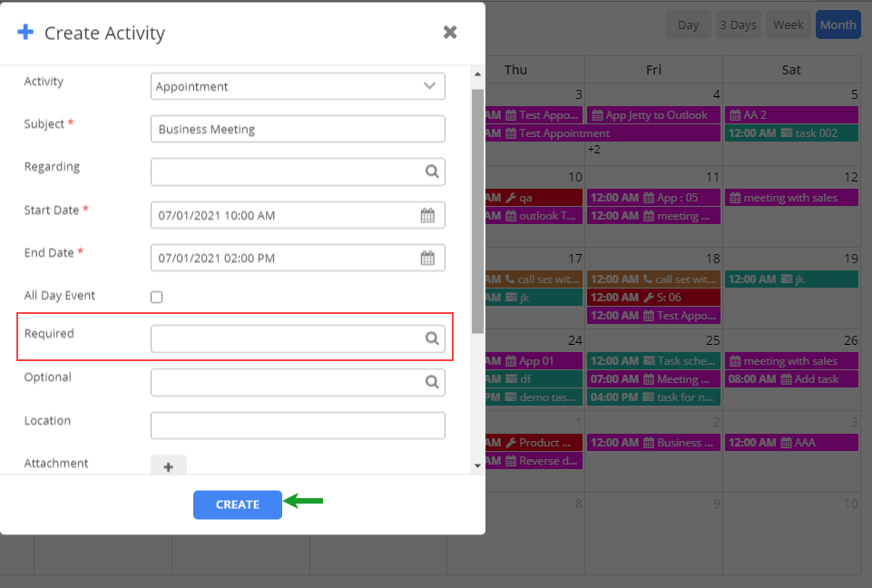Open Friday 18 call set wit... event
The height and width of the screenshot is (588, 872).
[653, 279]
